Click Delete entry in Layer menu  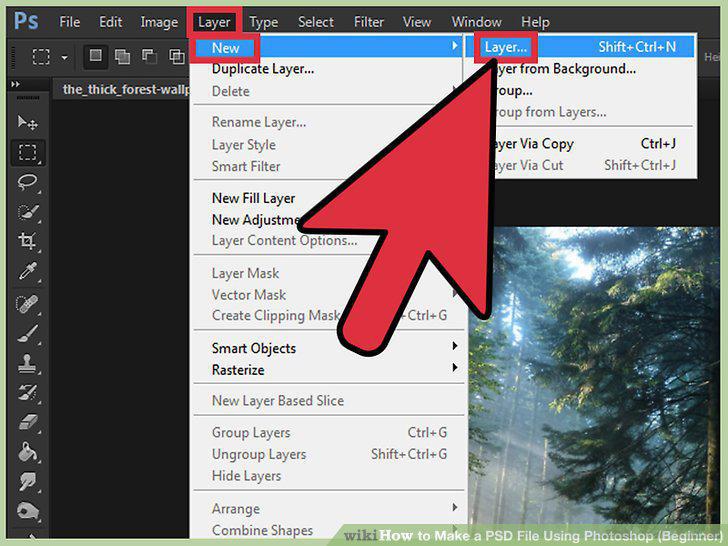328,91
